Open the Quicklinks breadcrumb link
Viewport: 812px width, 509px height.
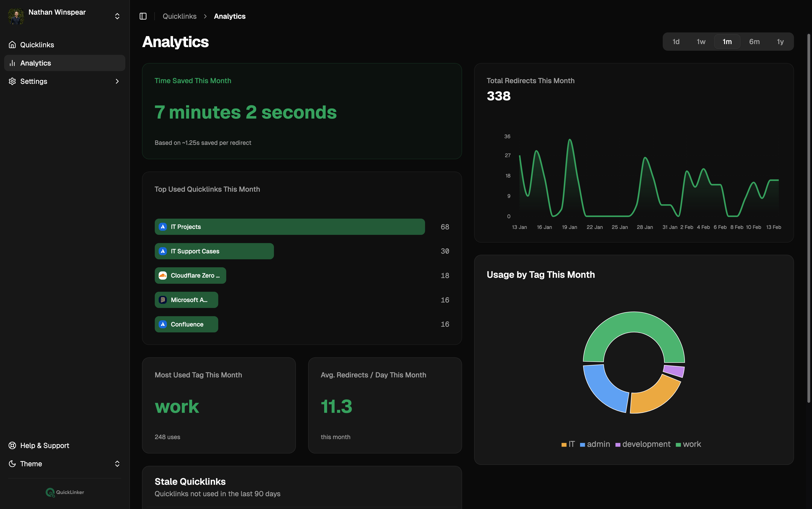pyautogui.click(x=179, y=16)
